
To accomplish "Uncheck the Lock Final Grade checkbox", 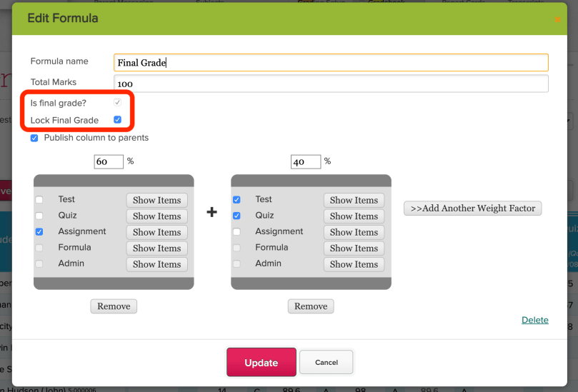I will click(117, 120).
